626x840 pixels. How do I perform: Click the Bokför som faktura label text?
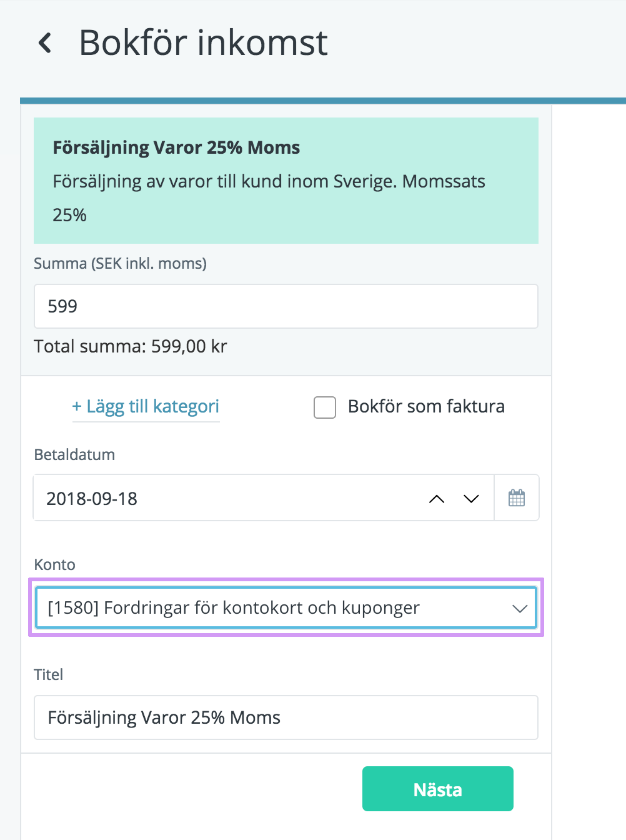(426, 406)
